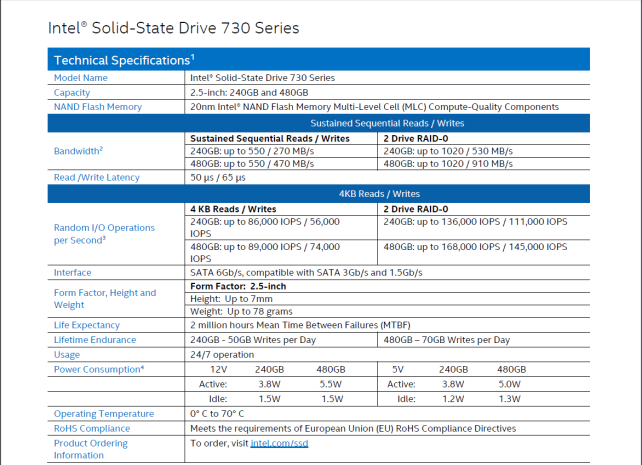This screenshot has height=465, width=642.
Task: Click the 'Lifetime Endurance' label
Action: click(95, 340)
